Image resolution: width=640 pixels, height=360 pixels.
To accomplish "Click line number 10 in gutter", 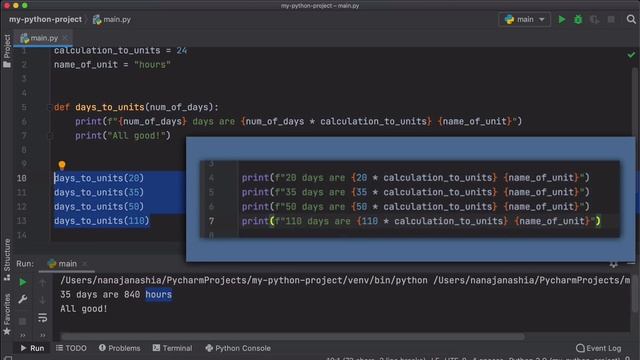I will click(22, 178).
